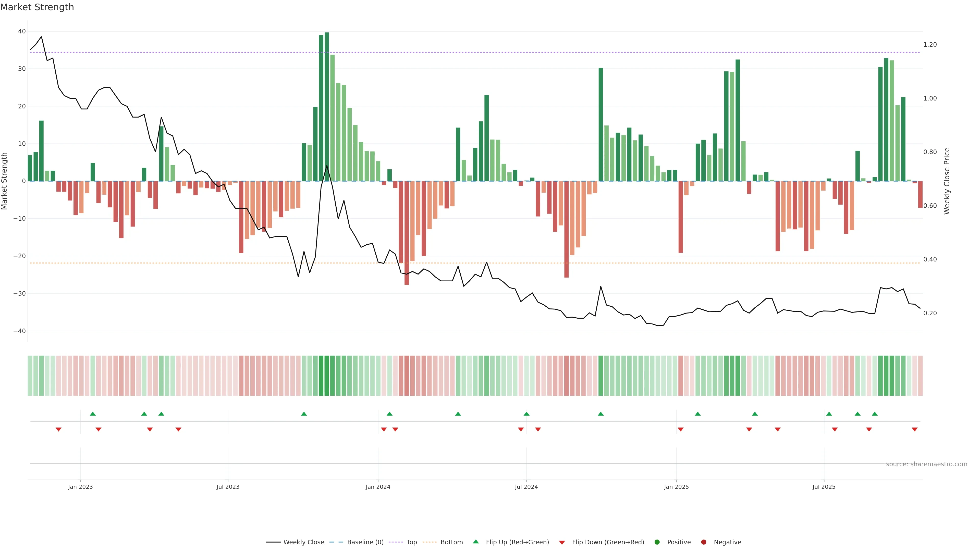Click the last red flip-down marker
The image size is (980, 551).
coord(915,429)
